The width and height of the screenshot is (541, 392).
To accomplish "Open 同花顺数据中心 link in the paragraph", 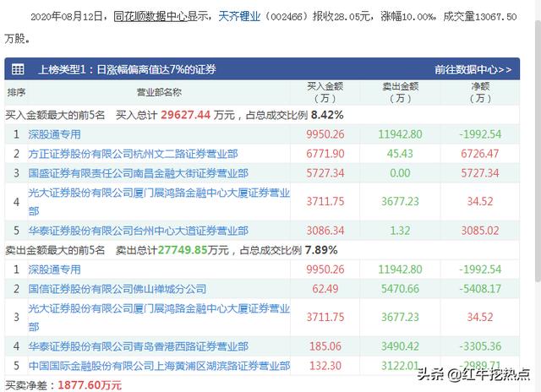I will click(x=150, y=16).
